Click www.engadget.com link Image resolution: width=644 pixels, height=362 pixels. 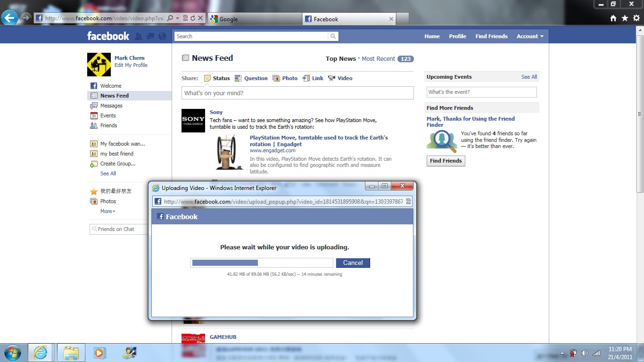coord(272,151)
